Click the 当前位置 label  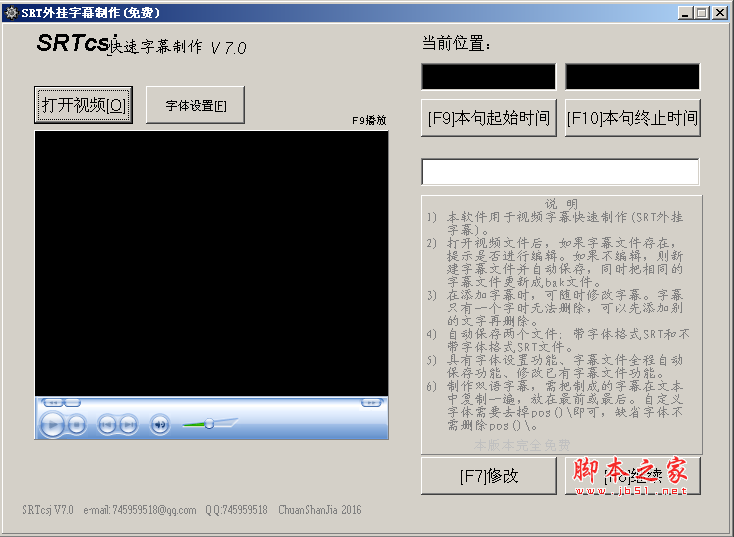(x=456, y=44)
